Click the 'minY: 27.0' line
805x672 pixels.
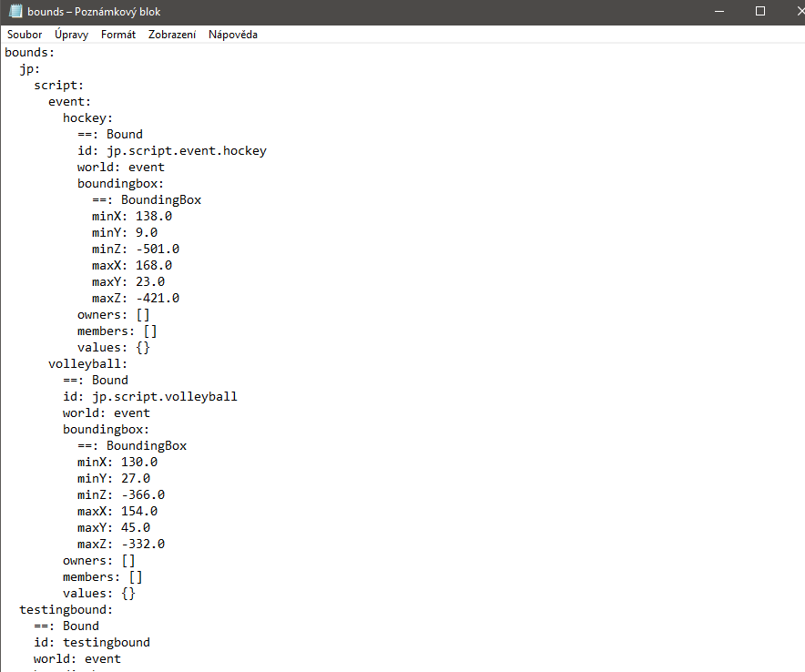click(x=114, y=478)
